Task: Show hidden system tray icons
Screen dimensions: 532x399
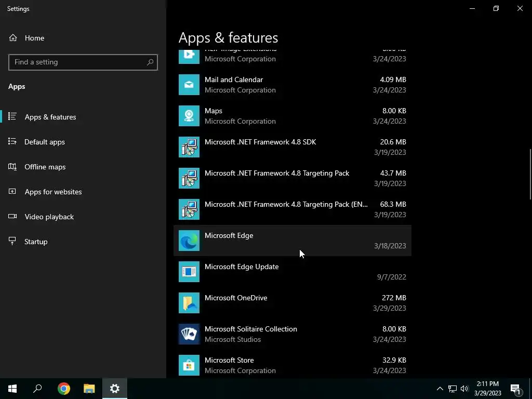Action: tap(440, 389)
